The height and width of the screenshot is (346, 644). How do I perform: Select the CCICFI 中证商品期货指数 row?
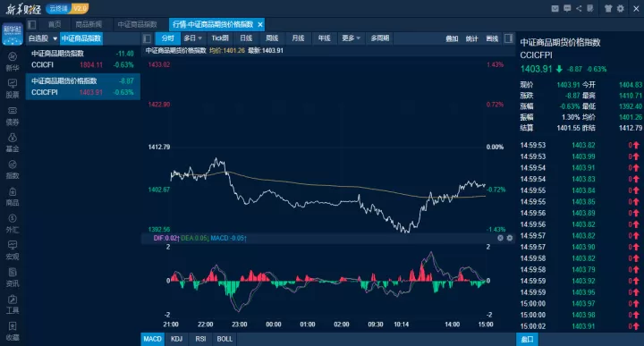(x=83, y=59)
